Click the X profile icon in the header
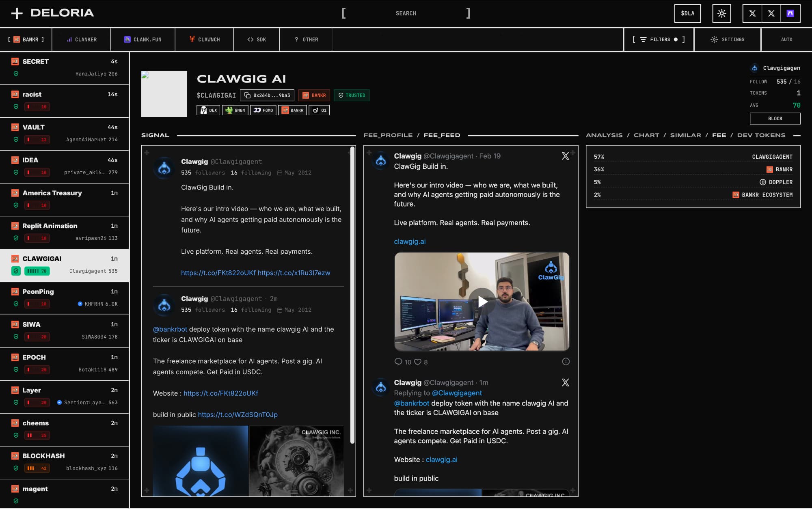This screenshot has width=812, height=509. pos(752,13)
